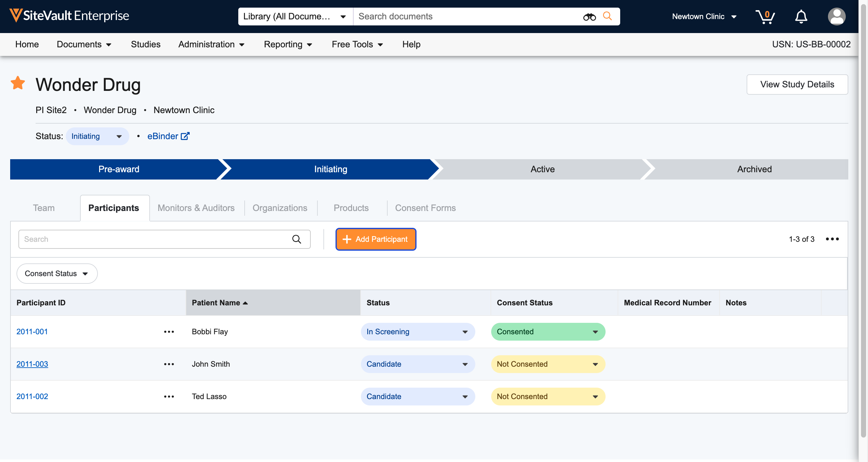Click the participant search magnifier icon
Screen dimensions: 868x462
[296, 239]
